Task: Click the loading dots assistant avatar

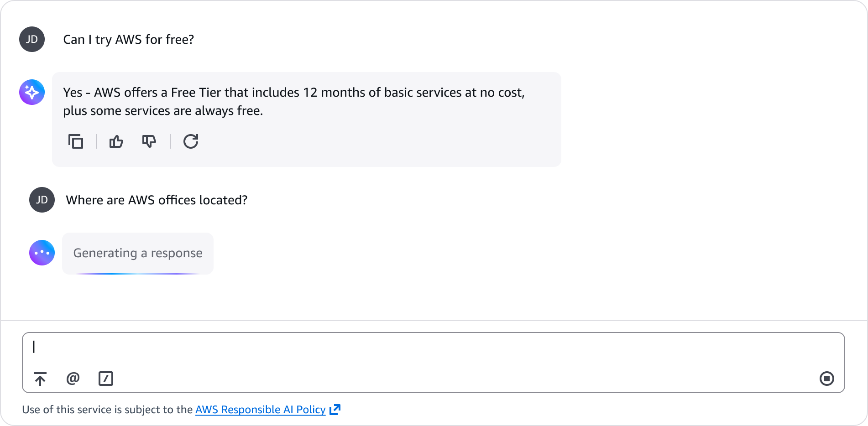Action: pyautogui.click(x=42, y=253)
